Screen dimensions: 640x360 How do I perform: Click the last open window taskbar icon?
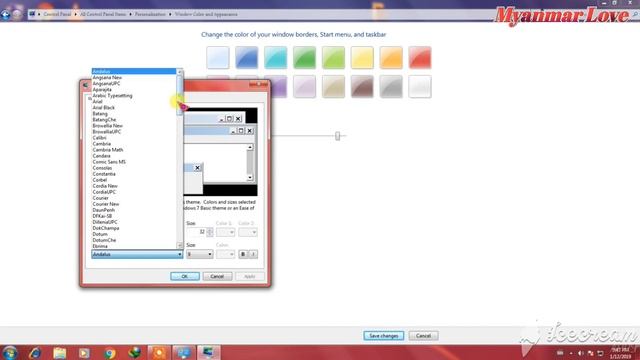pos(209,353)
